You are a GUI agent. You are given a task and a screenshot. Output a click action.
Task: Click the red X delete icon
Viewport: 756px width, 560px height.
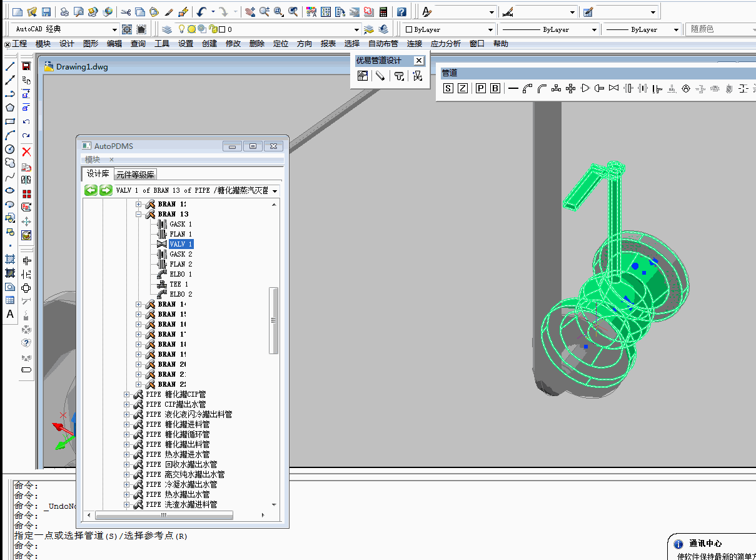tap(26, 152)
